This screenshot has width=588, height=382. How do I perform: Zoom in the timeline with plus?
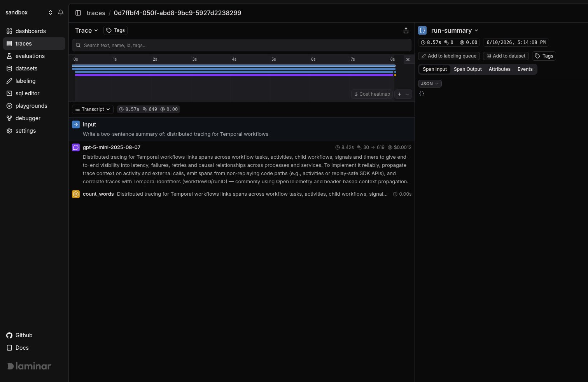click(x=399, y=94)
